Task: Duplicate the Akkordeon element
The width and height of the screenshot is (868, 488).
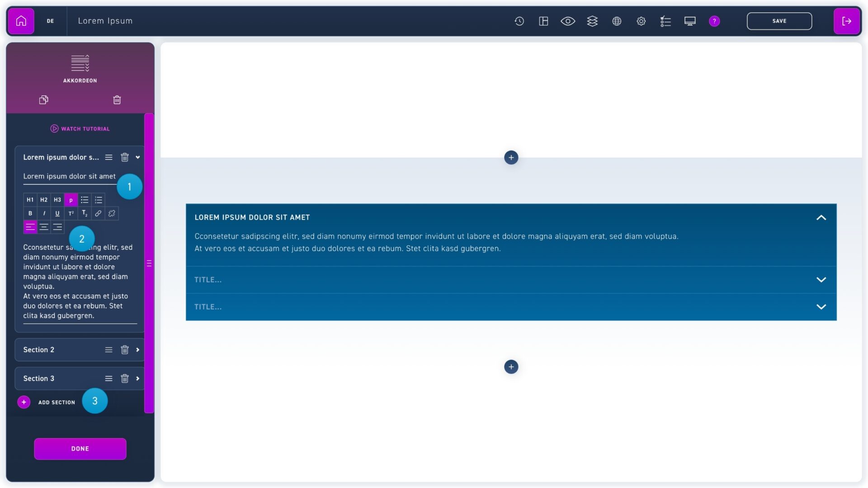Action: coord(43,100)
